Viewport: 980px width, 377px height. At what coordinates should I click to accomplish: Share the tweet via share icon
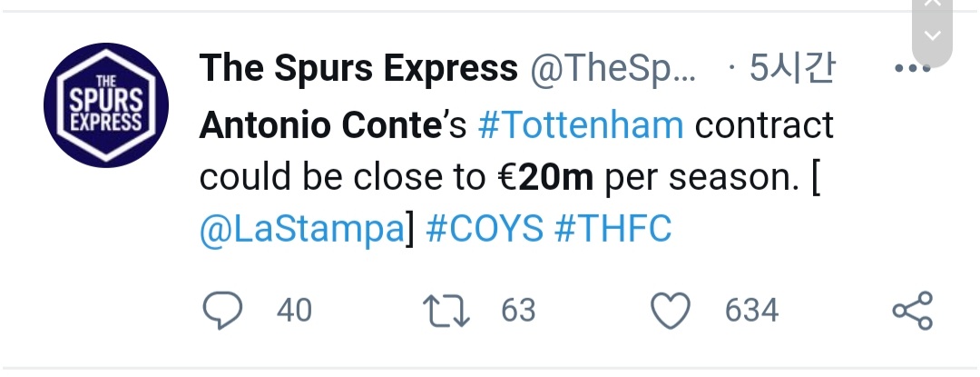pyautogui.click(x=912, y=311)
